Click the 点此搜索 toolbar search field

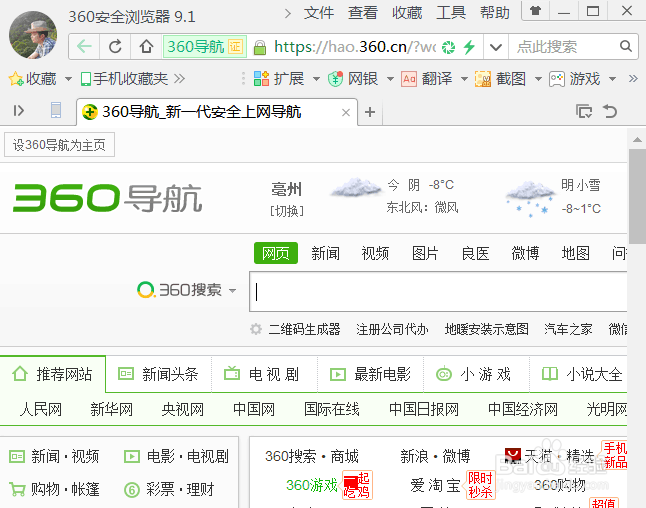[x=565, y=47]
